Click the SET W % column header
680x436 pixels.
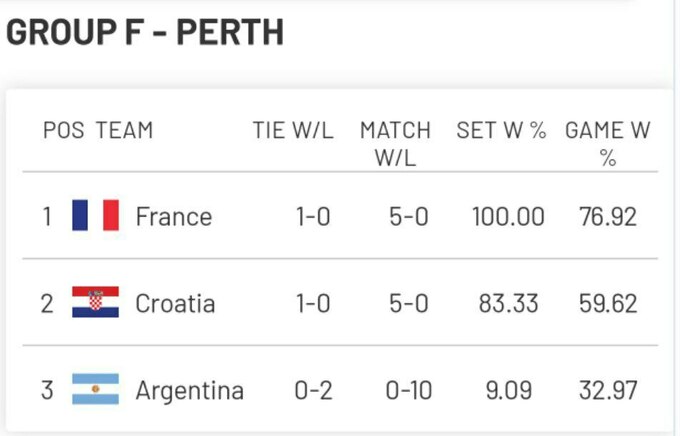pyautogui.click(x=501, y=130)
